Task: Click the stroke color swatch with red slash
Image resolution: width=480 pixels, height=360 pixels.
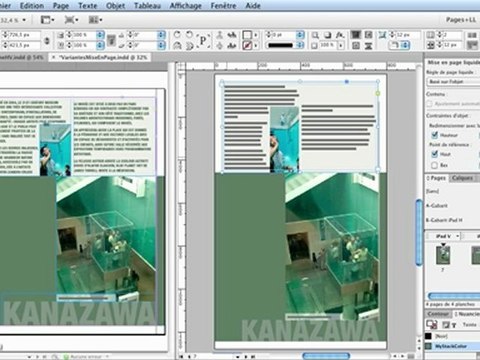Action: click(247, 45)
